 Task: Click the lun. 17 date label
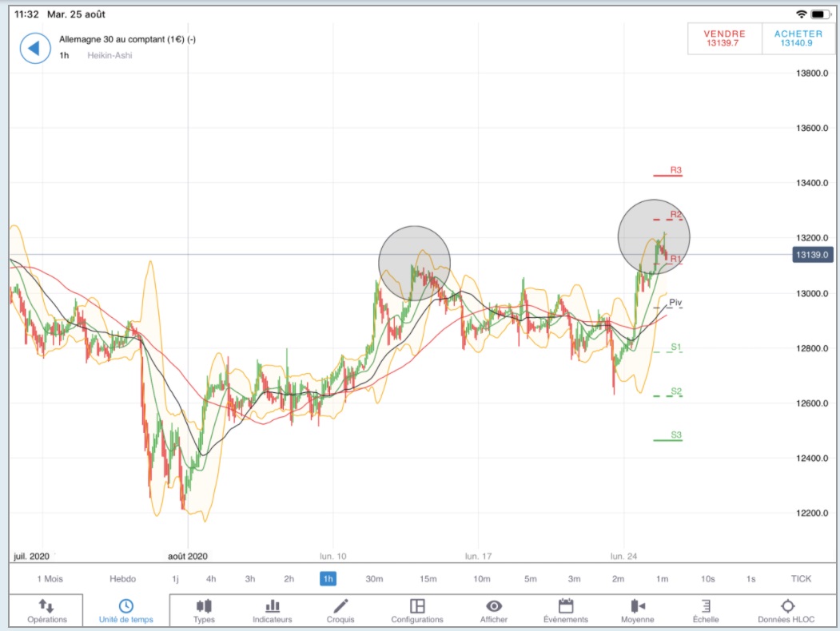tap(478, 556)
